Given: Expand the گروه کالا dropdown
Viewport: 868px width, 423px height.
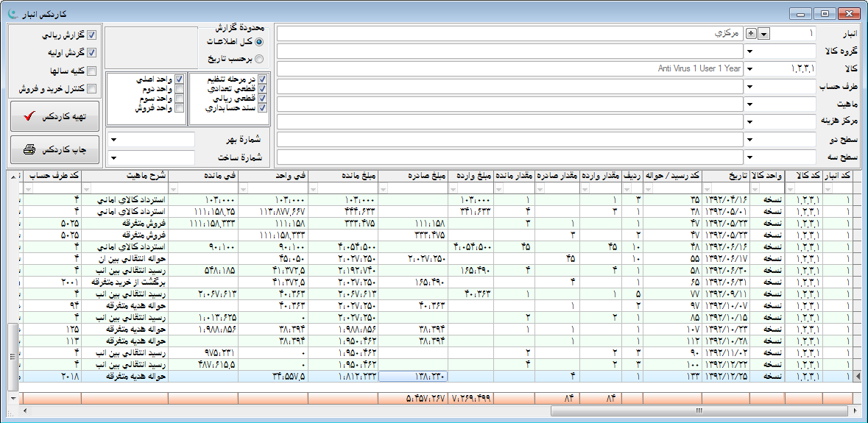Looking at the screenshot, I should [x=750, y=51].
